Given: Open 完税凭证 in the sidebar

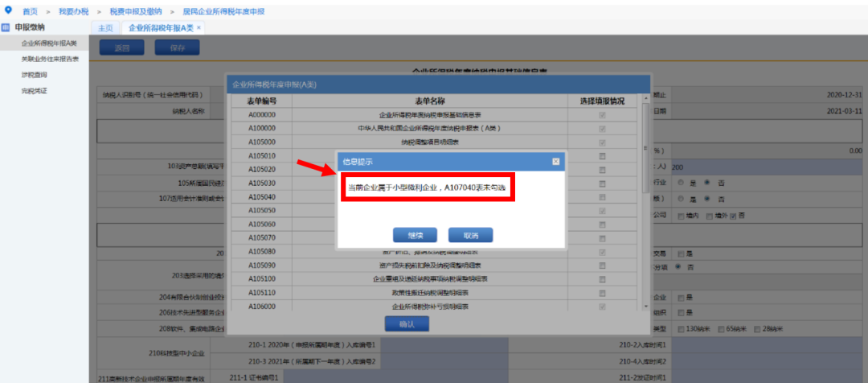Looking at the screenshot, I should pos(35,90).
